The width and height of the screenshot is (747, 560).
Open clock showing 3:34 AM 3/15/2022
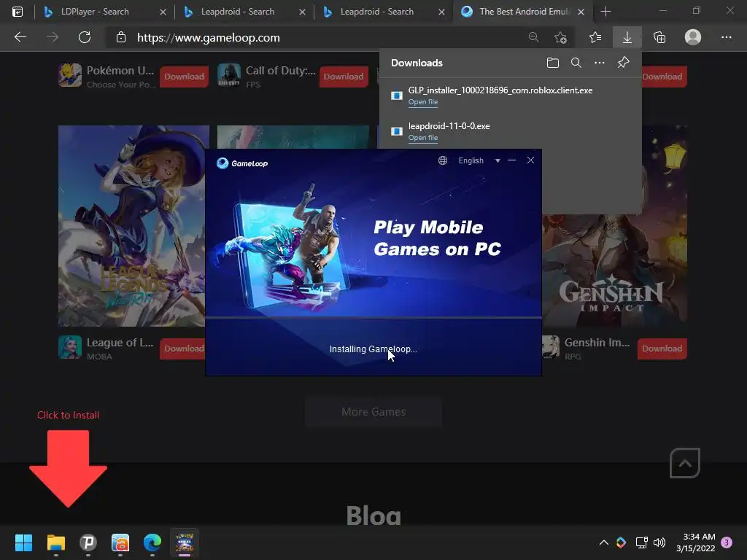coord(695,542)
